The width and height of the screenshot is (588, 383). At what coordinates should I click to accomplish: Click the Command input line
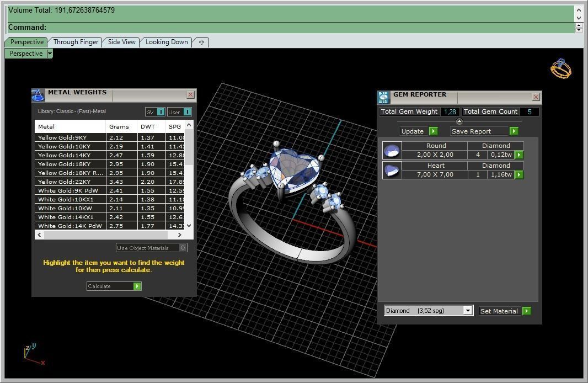(291, 28)
